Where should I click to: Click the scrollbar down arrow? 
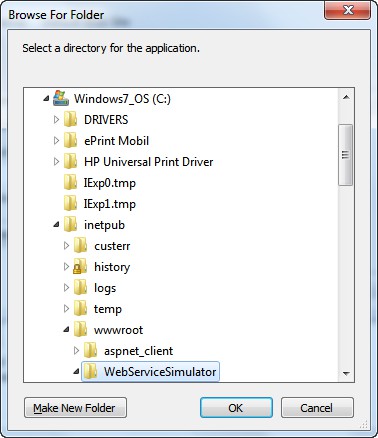point(346,374)
